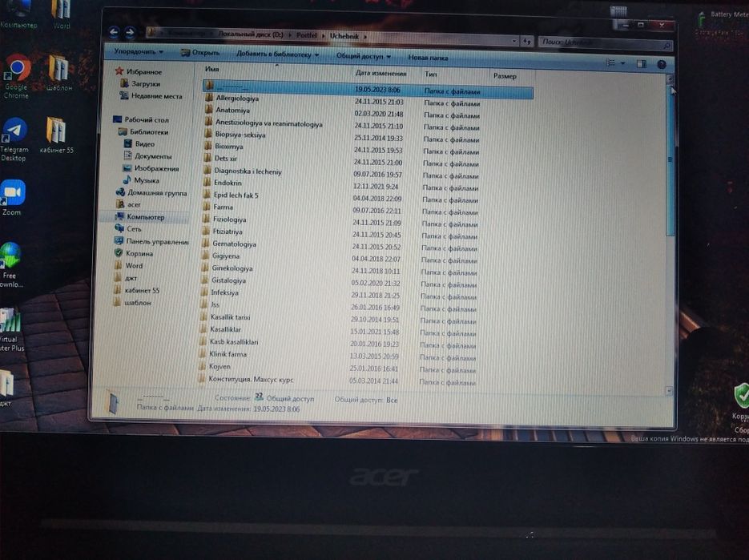Click the refresh button beside address bar
This screenshot has width=749, height=560.
tap(526, 42)
